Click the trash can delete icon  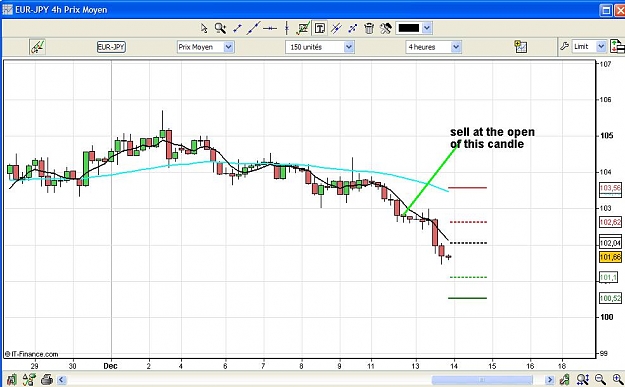click(x=369, y=28)
